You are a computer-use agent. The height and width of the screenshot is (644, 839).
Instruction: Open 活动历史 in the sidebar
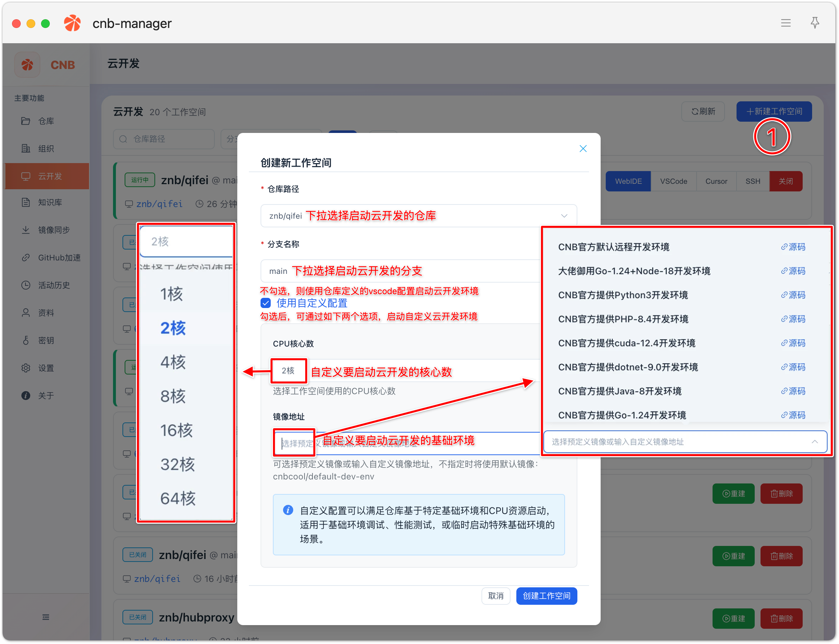[47, 285]
